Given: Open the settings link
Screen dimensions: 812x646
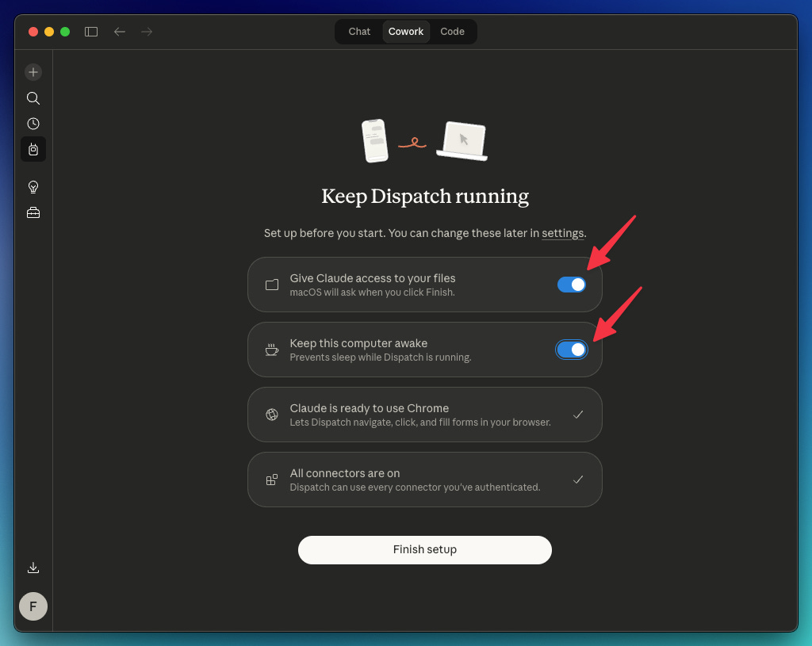Looking at the screenshot, I should click(x=562, y=234).
